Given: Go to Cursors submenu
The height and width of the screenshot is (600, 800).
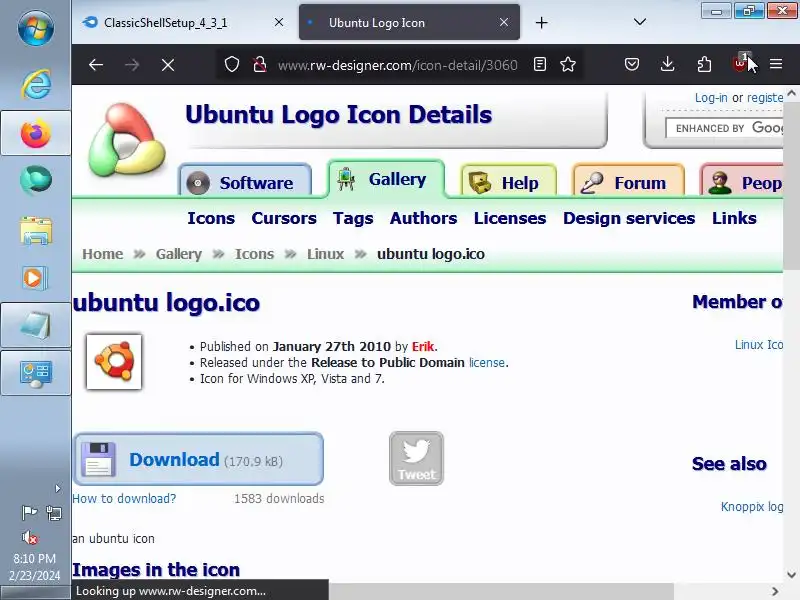Looking at the screenshot, I should (x=284, y=218).
